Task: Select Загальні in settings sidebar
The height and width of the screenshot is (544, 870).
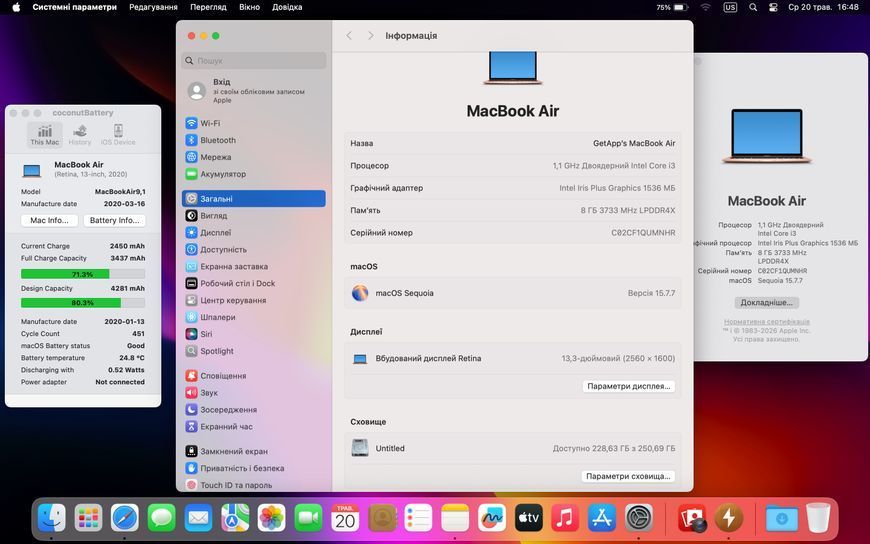Action: point(254,199)
